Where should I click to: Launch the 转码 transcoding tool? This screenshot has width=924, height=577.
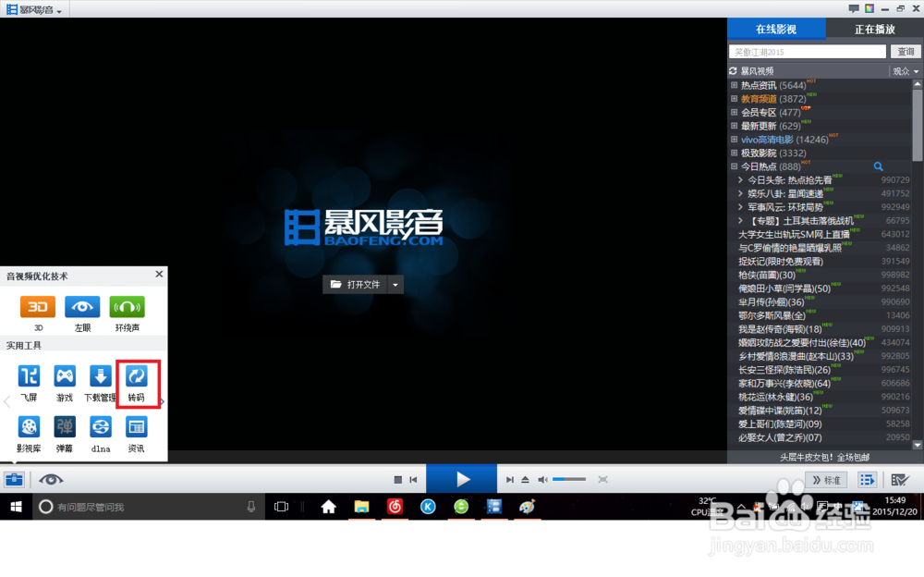point(136,375)
